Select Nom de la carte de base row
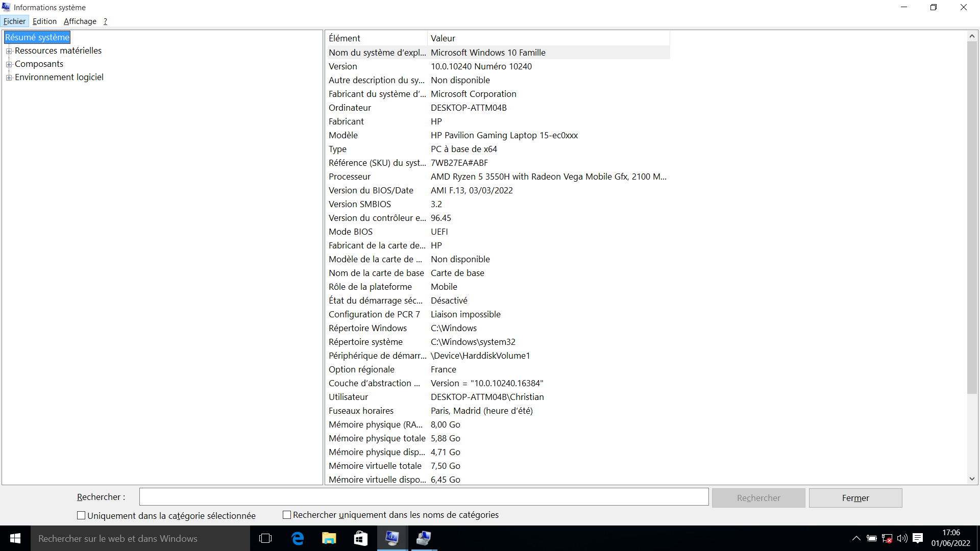Image resolution: width=980 pixels, height=551 pixels. point(498,273)
